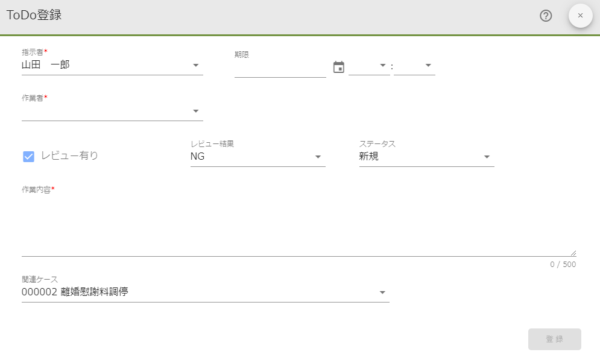Uncheck the レビュー有り checkbox

27,156
